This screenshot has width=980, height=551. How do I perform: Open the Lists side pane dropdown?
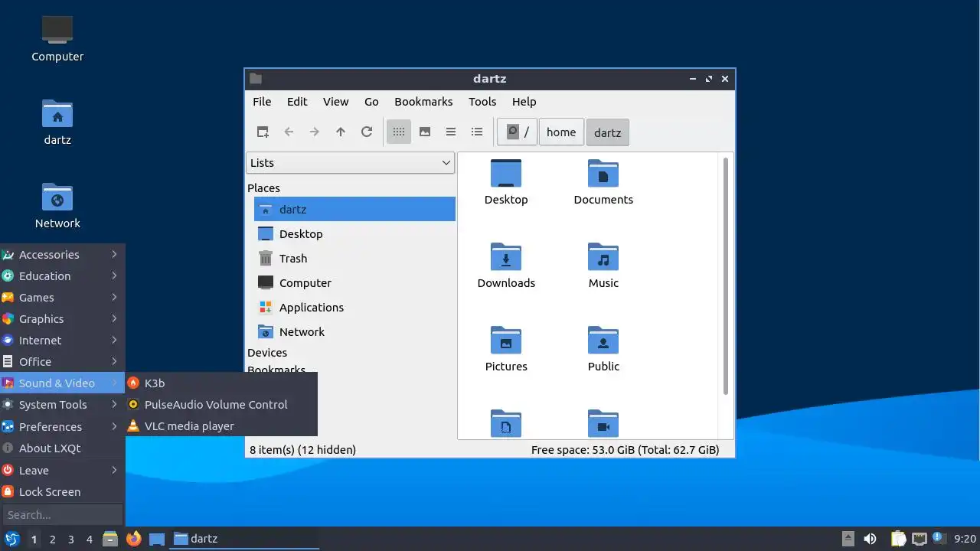click(350, 162)
